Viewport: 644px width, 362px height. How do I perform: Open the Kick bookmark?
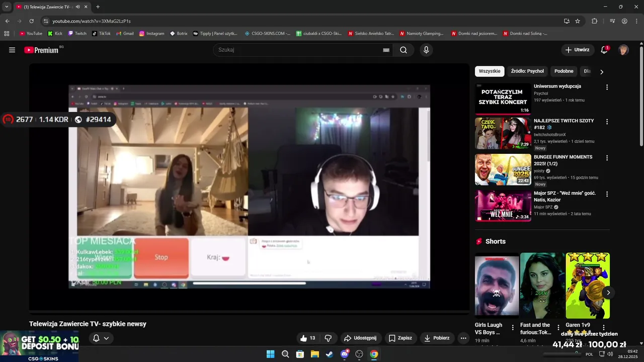click(55, 34)
